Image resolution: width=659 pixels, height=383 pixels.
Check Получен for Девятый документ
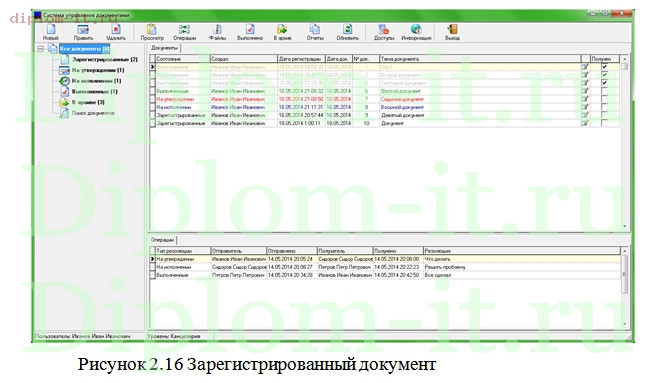point(604,115)
